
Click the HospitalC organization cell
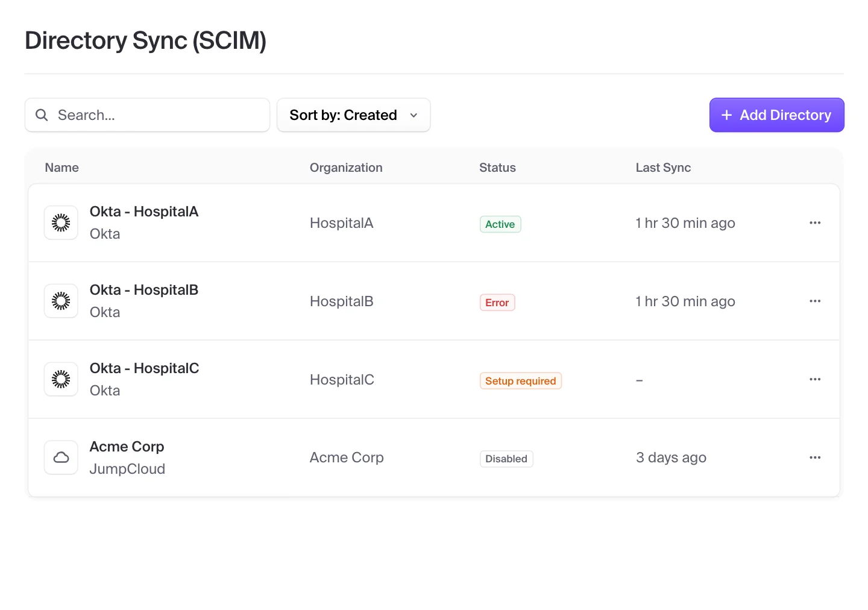point(342,380)
